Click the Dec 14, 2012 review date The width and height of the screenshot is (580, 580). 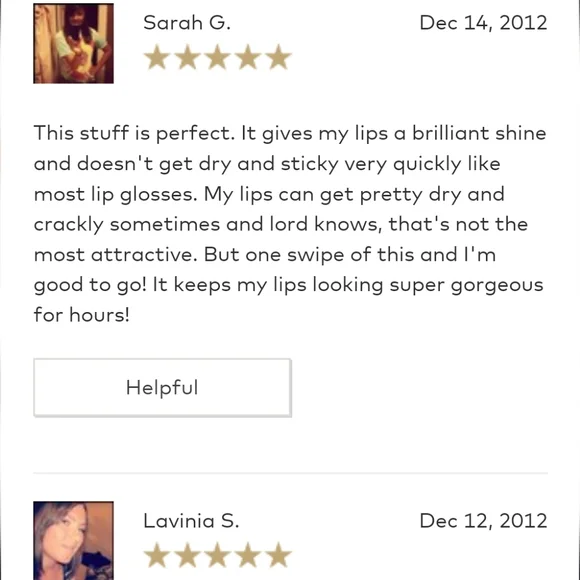click(x=483, y=23)
